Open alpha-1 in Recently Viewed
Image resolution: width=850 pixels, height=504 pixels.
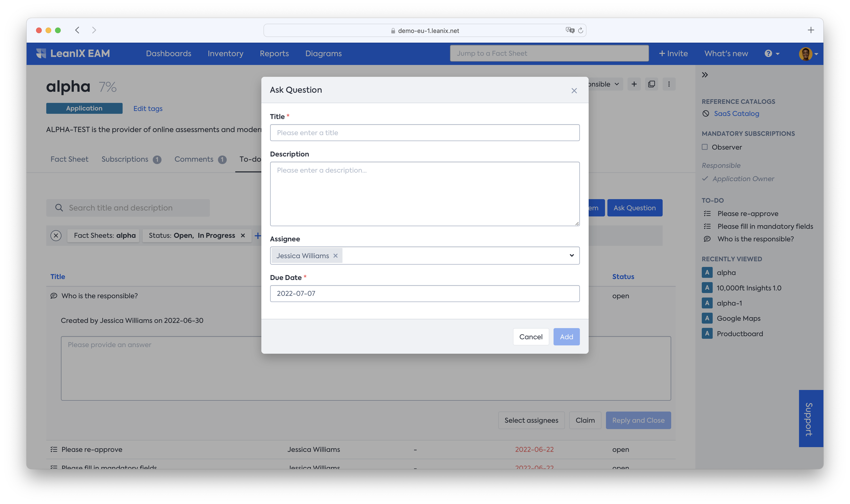(729, 303)
